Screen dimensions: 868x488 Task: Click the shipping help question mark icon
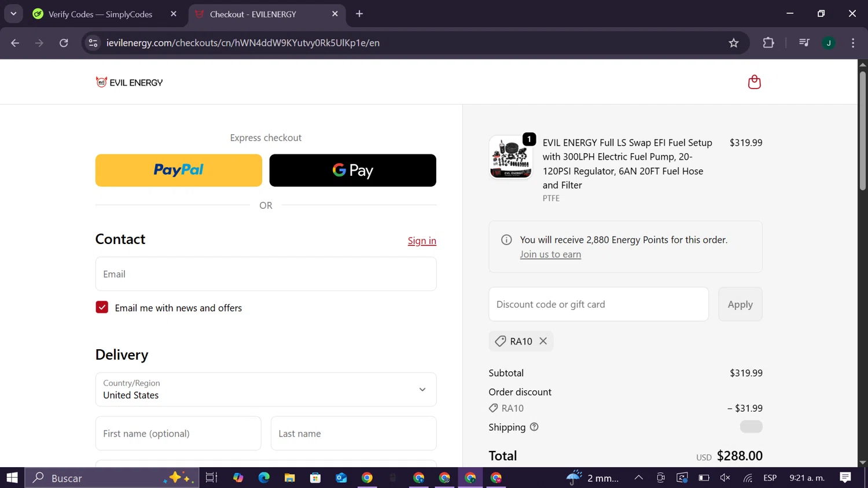[534, 427]
